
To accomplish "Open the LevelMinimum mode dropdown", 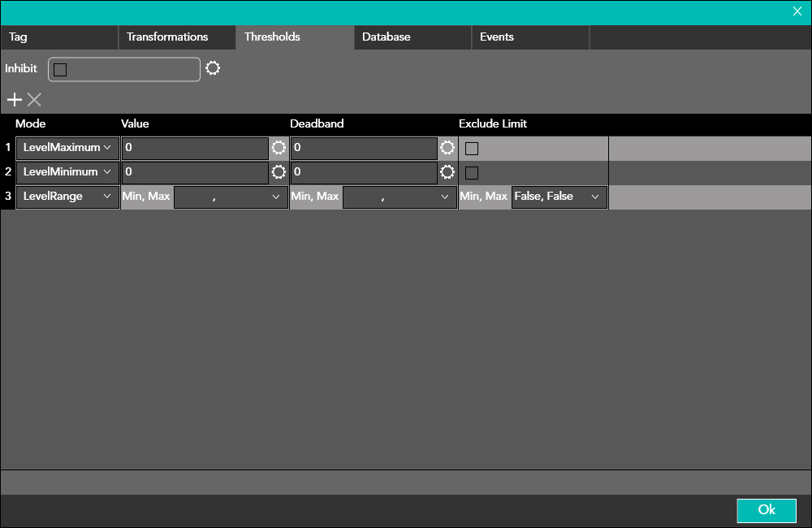I will [x=67, y=172].
